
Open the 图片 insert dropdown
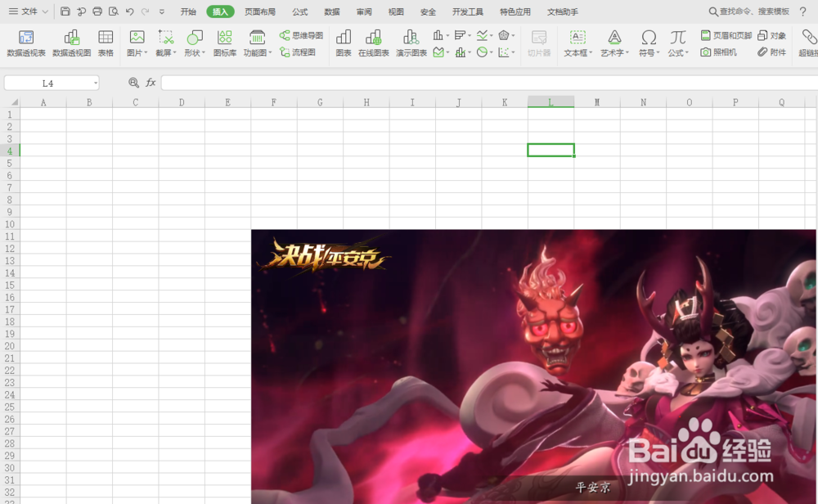[137, 43]
